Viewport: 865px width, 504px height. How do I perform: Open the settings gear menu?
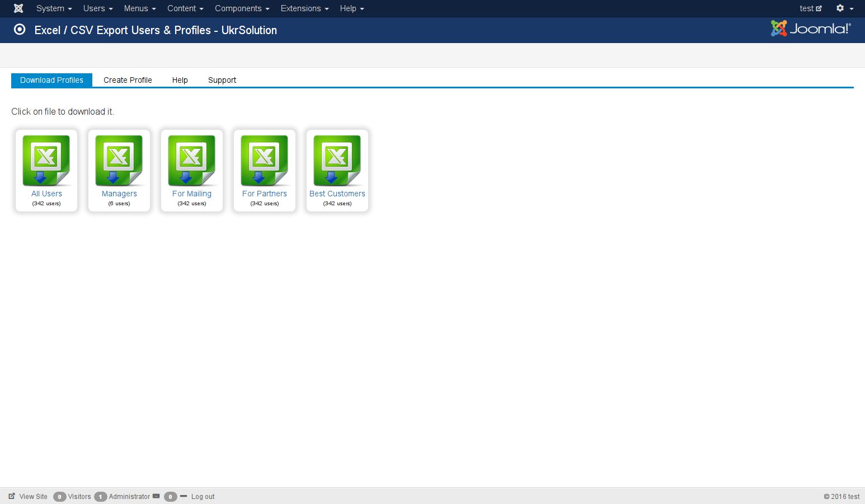point(844,8)
